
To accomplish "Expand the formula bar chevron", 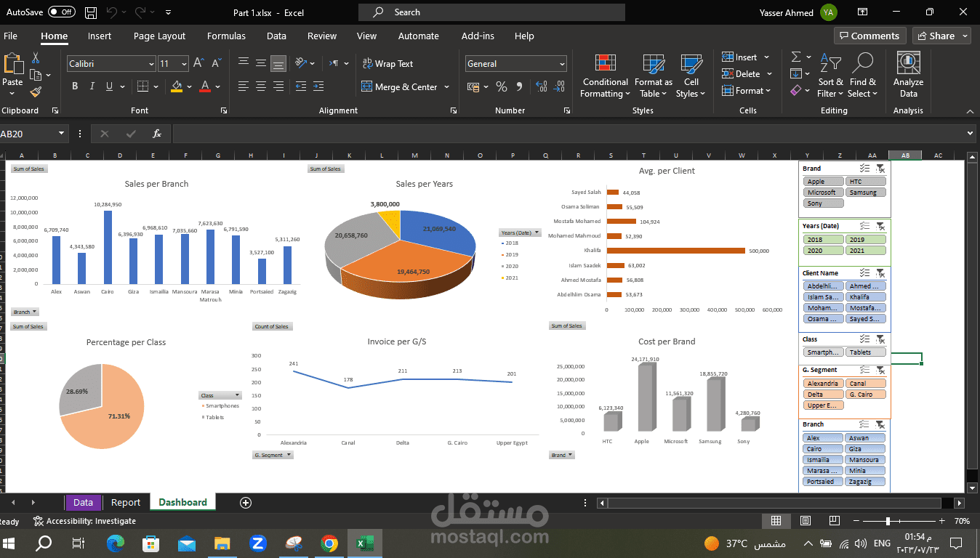I will coord(970,134).
